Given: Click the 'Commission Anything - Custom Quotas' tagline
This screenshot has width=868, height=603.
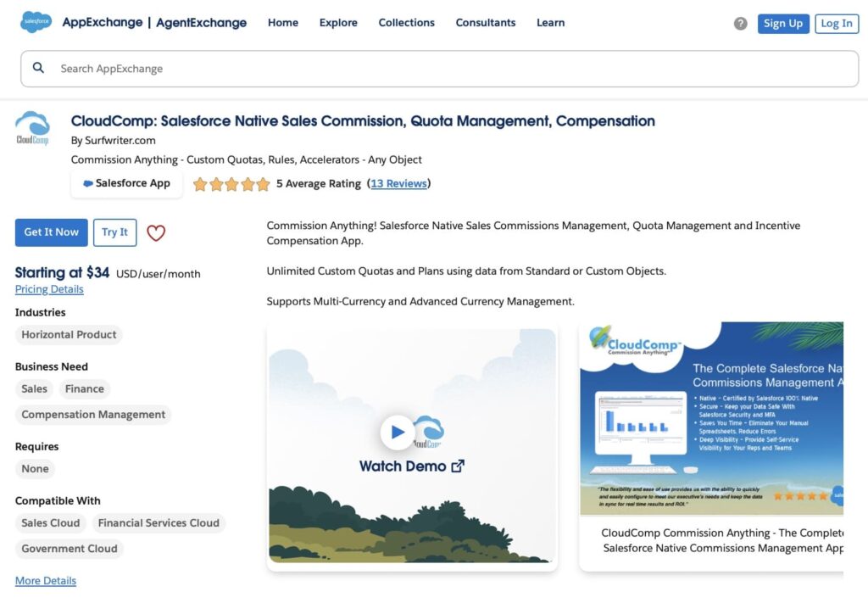Looking at the screenshot, I should (x=247, y=159).
